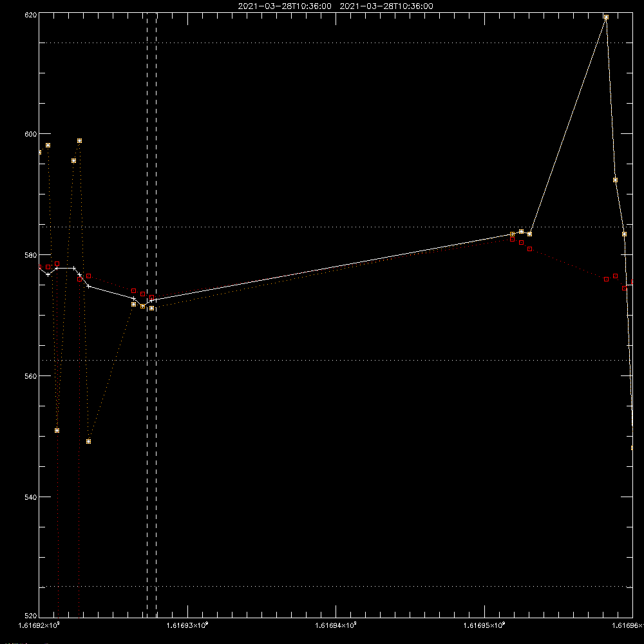Select the 580 y-axis label

tap(31, 255)
